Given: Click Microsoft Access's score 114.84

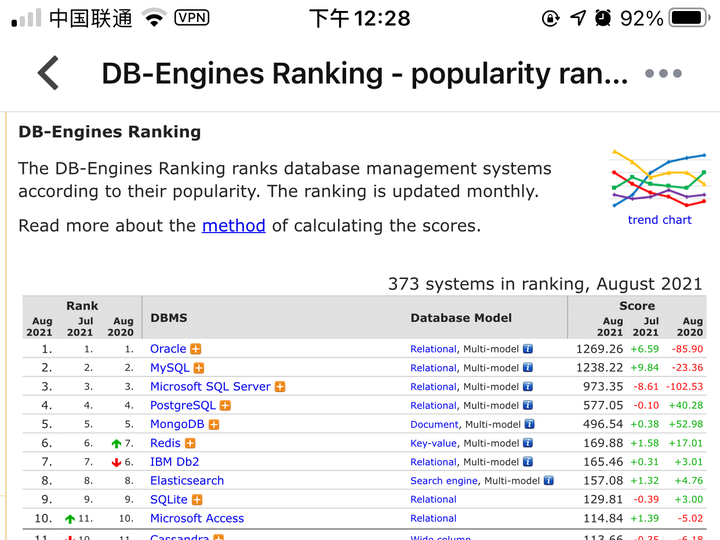Looking at the screenshot, I should click(603, 518).
